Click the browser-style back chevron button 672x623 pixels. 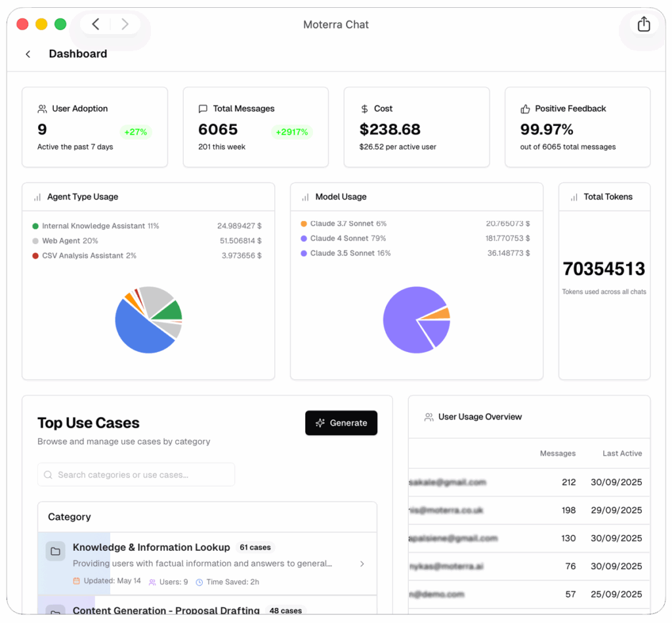click(96, 24)
